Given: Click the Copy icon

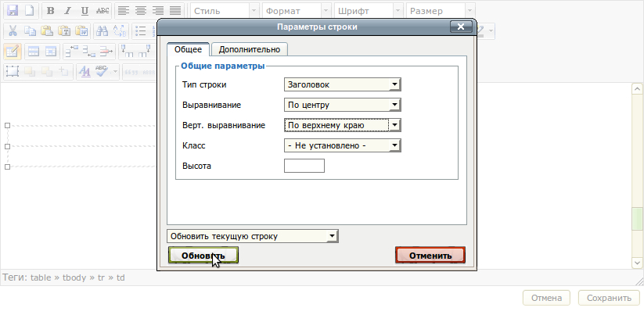Looking at the screenshot, I should pyautogui.click(x=30, y=30).
